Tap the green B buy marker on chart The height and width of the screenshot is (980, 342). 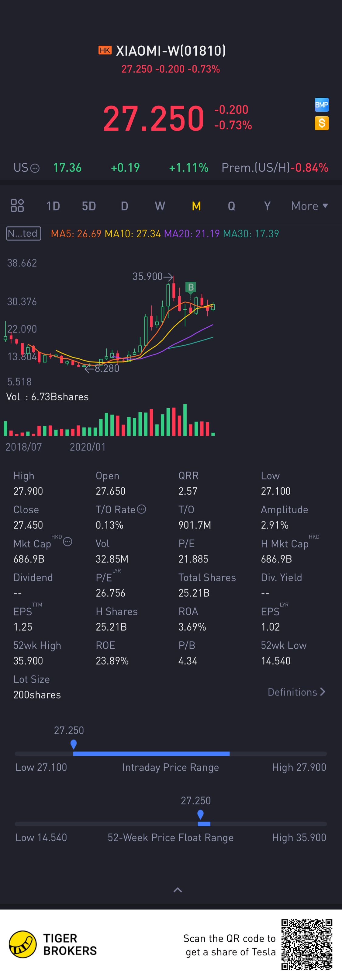point(191,287)
